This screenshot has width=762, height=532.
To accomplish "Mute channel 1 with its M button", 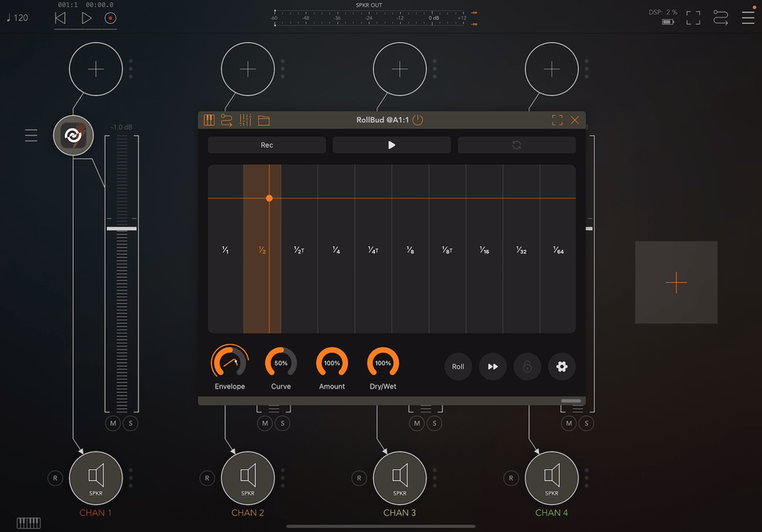I will tap(113, 423).
